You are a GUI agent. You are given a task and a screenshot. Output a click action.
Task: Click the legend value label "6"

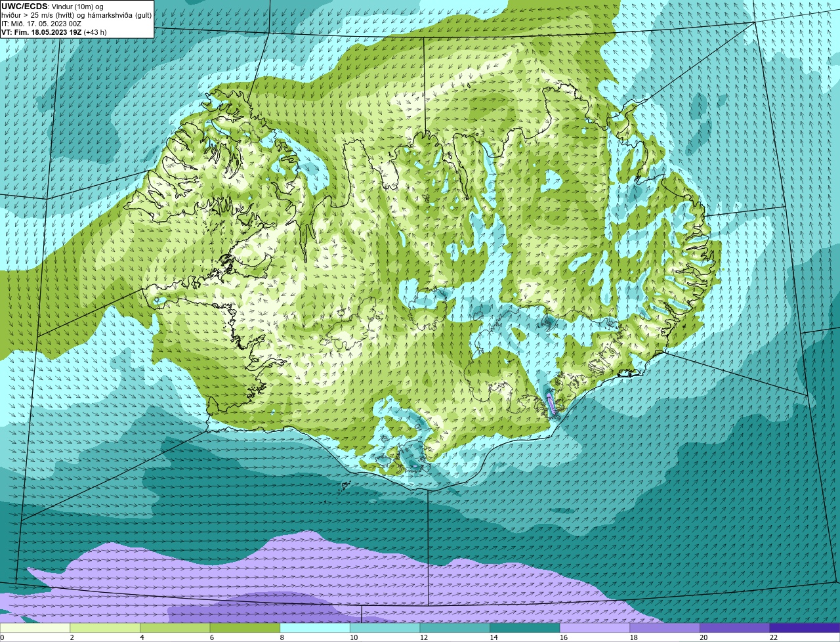(212, 637)
